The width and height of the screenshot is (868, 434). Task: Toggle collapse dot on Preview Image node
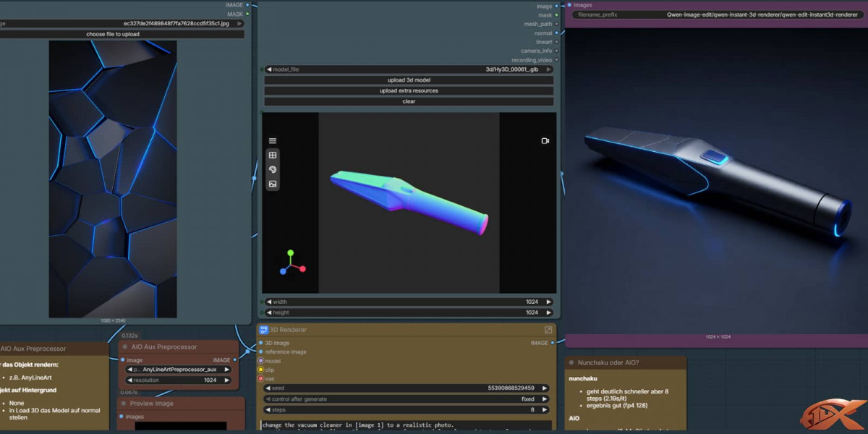124,404
